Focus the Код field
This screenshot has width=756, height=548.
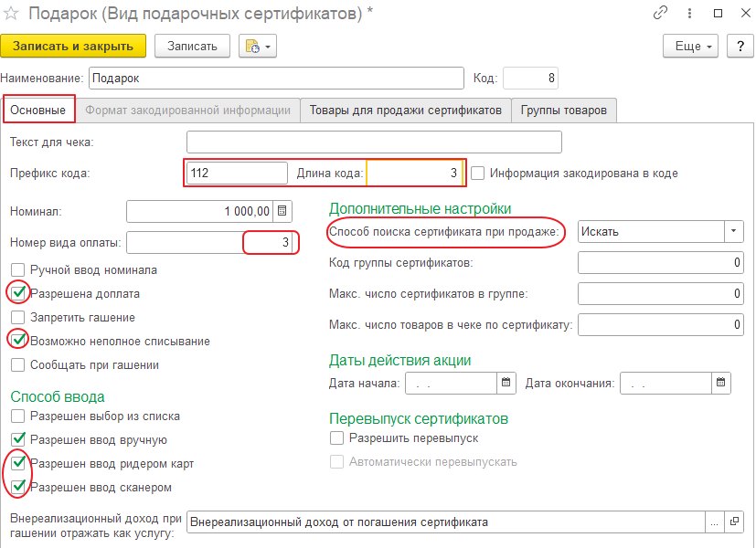pyautogui.click(x=530, y=78)
